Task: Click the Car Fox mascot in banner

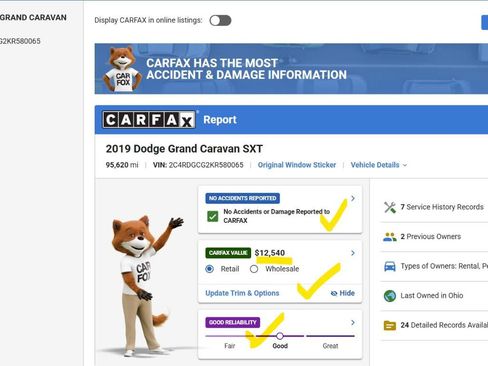Action: [x=122, y=69]
